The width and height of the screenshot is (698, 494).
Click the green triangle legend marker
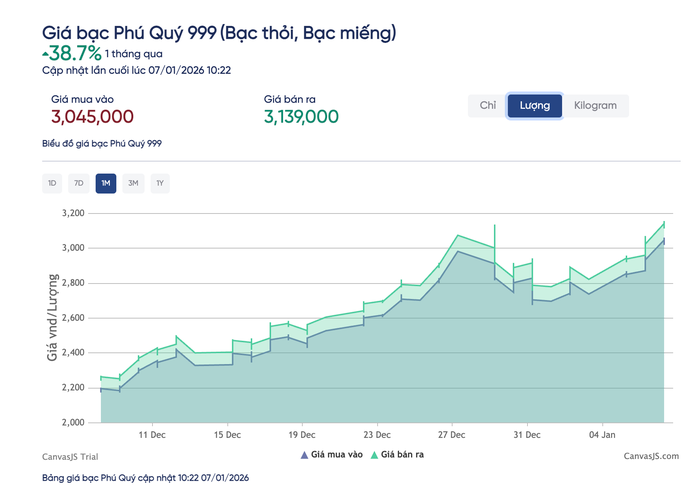(x=376, y=455)
